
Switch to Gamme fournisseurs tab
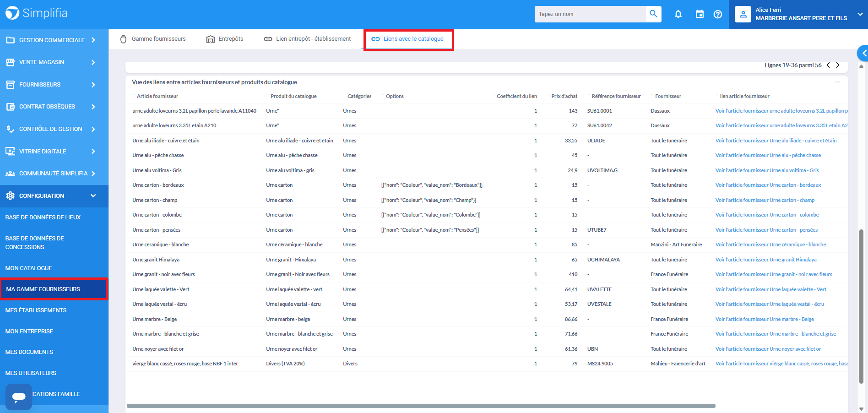[x=153, y=39]
